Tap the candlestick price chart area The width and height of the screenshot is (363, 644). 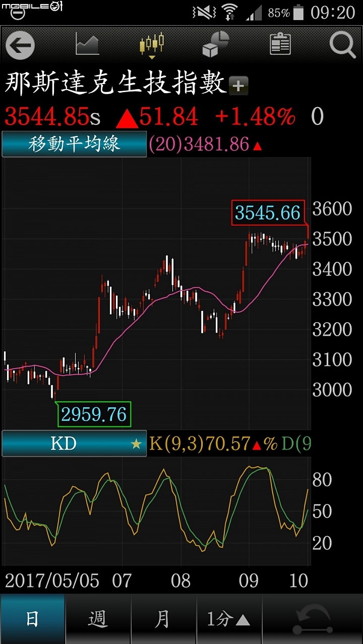pos(156,293)
